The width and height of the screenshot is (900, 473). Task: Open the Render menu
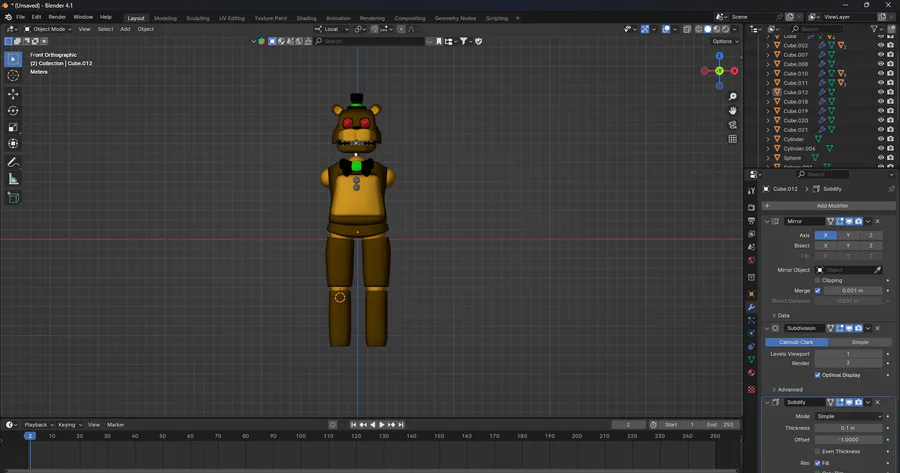tap(57, 17)
